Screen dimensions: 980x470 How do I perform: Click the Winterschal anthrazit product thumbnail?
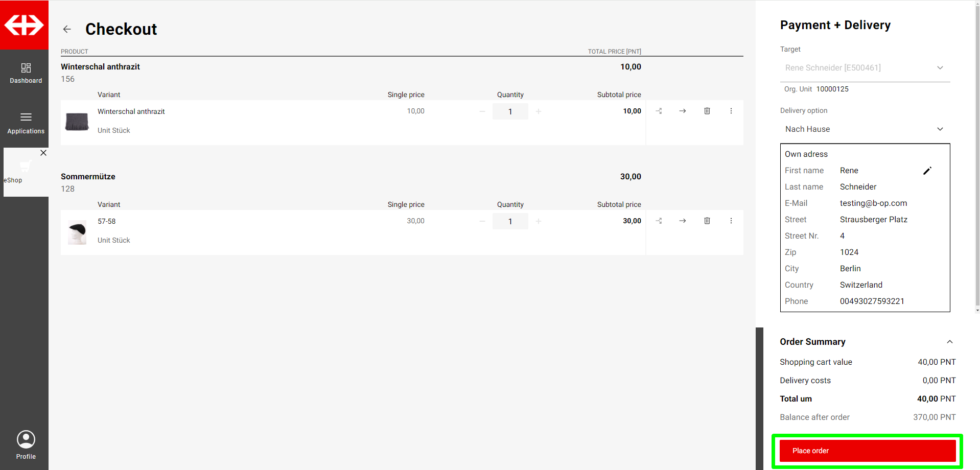[x=77, y=122]
